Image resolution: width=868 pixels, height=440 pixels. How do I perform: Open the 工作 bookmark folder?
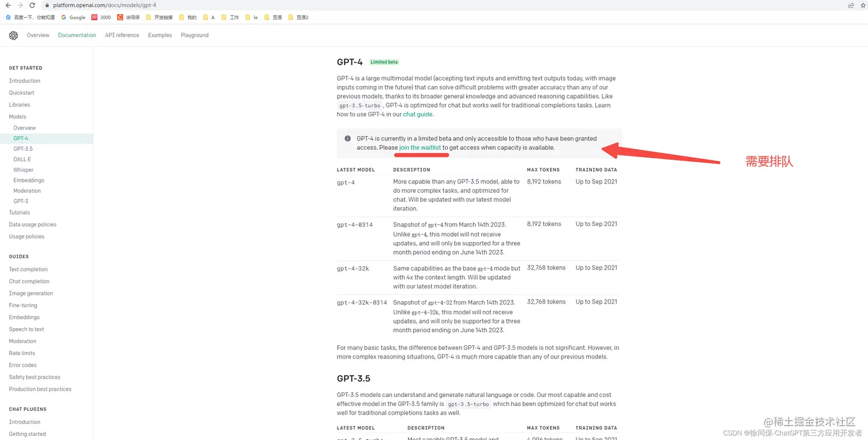(230, 17)
